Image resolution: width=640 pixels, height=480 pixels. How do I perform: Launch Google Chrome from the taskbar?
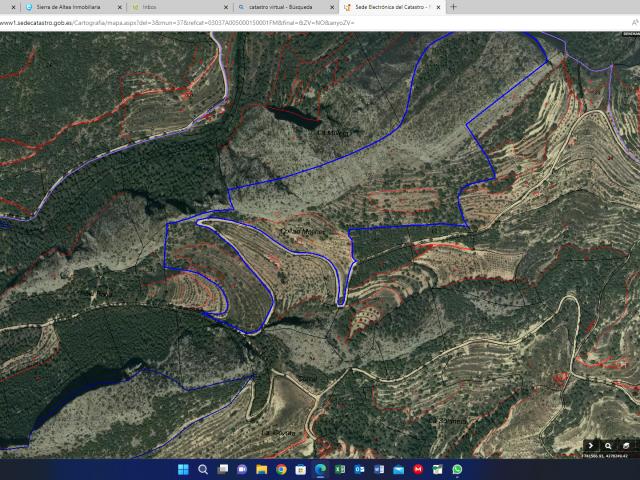click(281, 469)
